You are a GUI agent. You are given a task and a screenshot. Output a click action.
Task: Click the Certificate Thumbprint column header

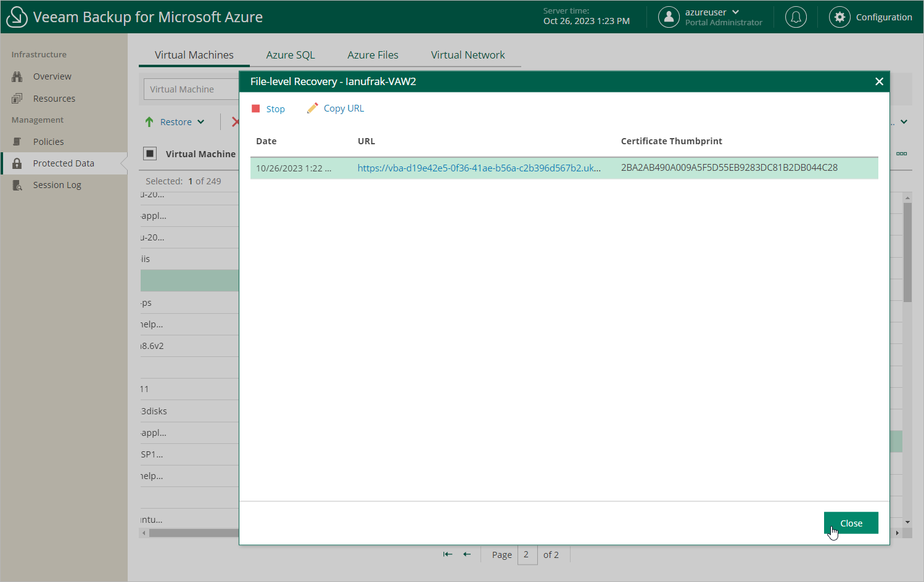click(x=671, y=141)
